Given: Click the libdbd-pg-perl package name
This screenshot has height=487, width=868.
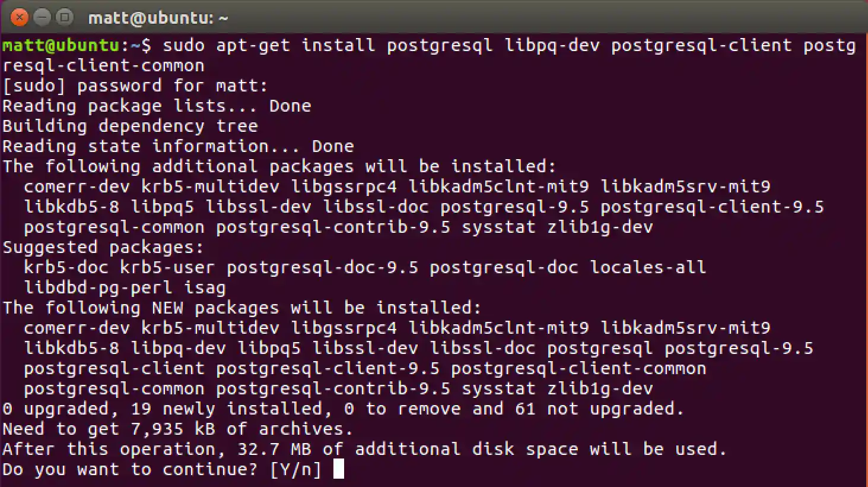Looking at the screenshot, I should pos(98,287).
